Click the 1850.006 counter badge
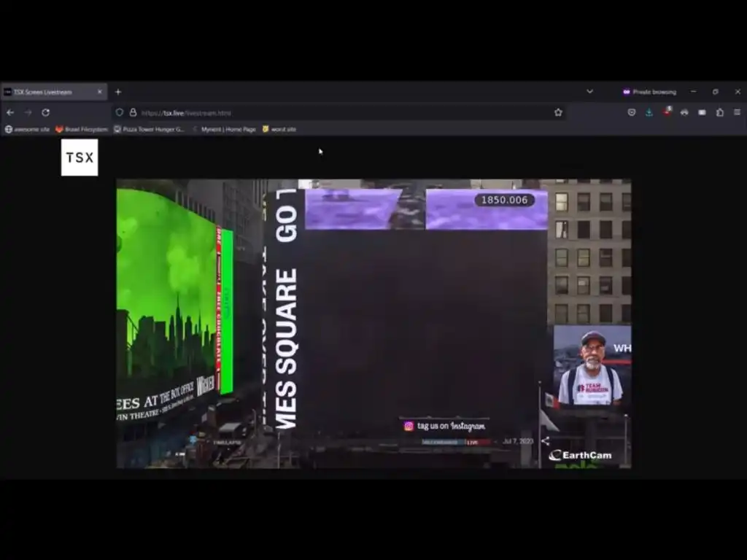The image size is (747, 560). tap(505, 200)
